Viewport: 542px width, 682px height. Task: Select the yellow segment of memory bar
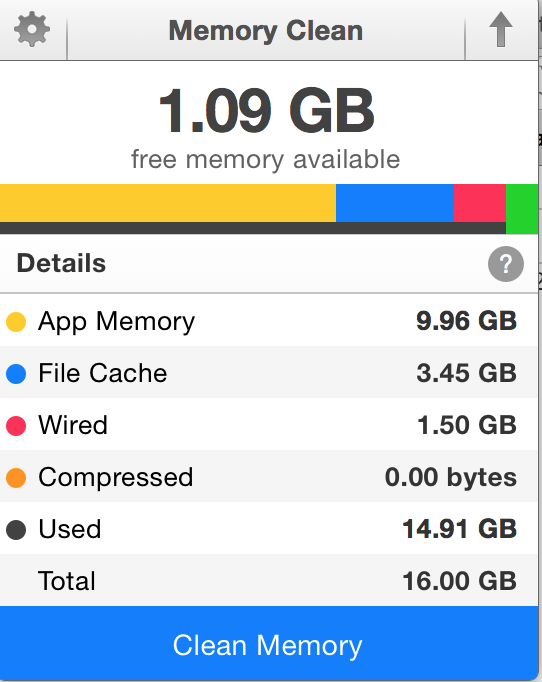168,203
